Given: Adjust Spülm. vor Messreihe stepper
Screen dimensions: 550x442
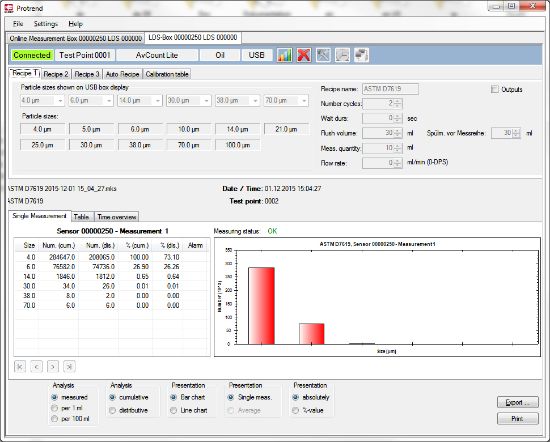Looking at the screenshot, I should [516, 133].
